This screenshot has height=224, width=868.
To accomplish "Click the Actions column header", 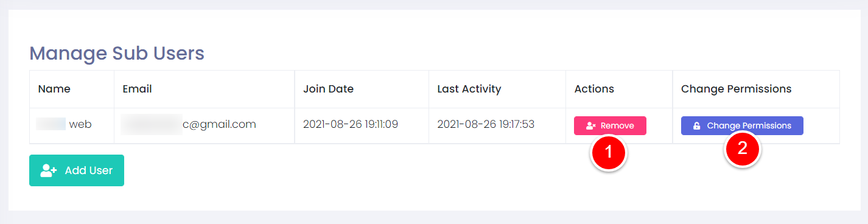I will 594,89.
